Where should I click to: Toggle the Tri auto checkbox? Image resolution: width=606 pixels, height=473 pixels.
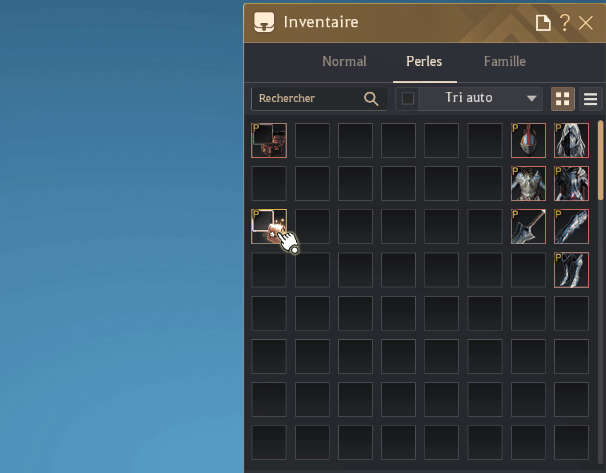[x=408, y=99]
